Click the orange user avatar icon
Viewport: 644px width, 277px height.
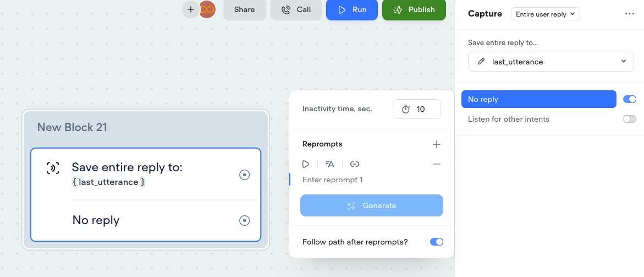[x=208, y=9]
